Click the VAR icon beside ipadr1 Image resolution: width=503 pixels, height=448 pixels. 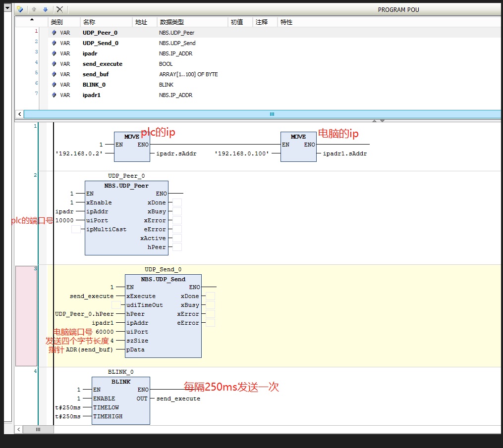54,95
